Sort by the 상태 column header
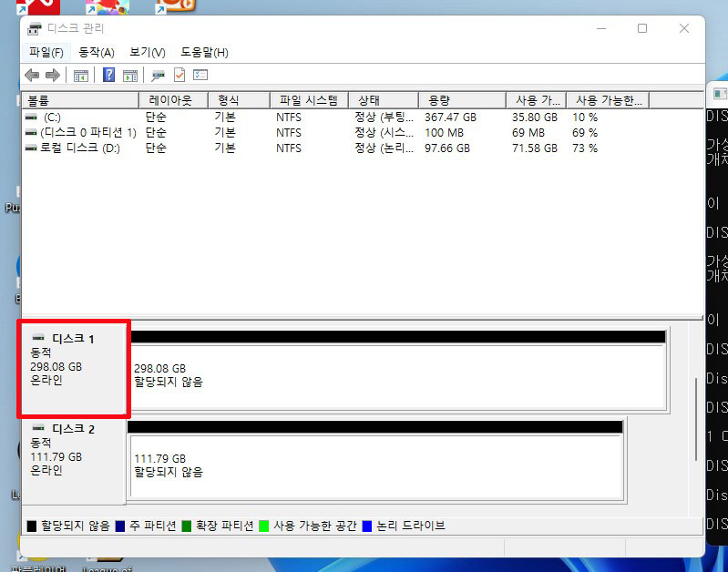Screen dimensions: 728x572 click(384, 100)
